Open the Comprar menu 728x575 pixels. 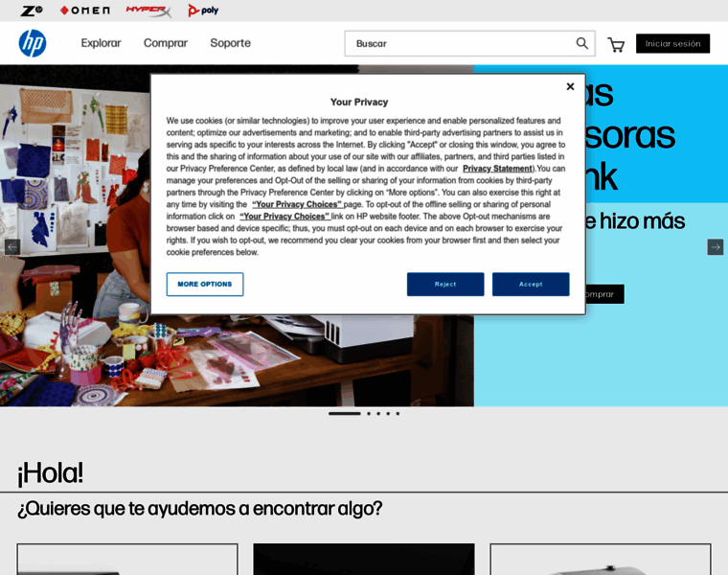click(166, 43)
